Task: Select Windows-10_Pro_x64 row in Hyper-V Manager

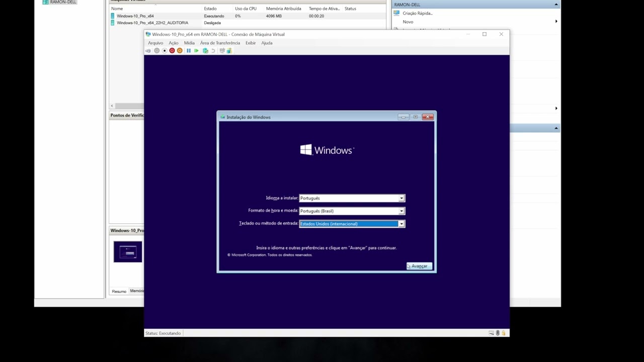Action: point(248,16)
